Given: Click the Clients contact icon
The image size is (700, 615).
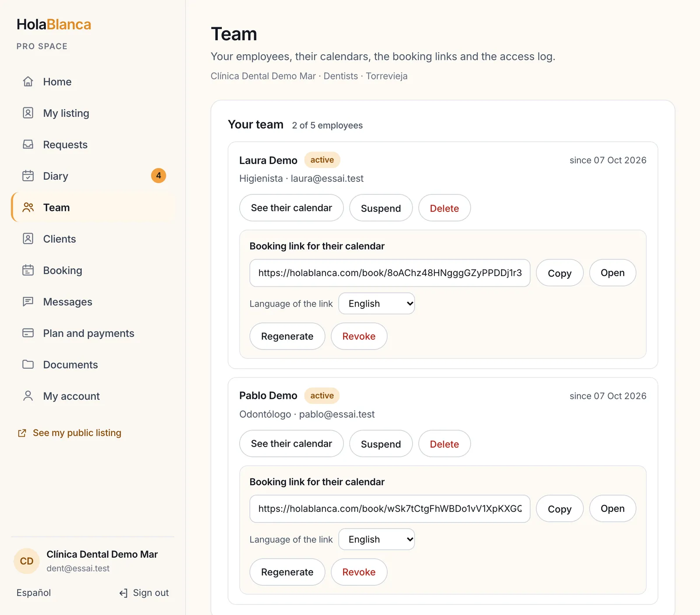Looking at the screenshot, I should tap(28, 239).
